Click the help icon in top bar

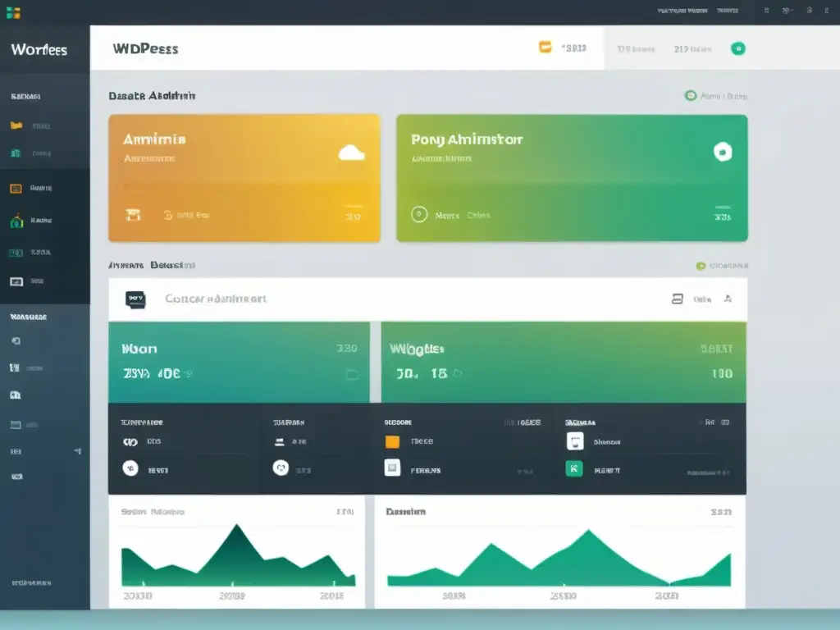point(810,10)
